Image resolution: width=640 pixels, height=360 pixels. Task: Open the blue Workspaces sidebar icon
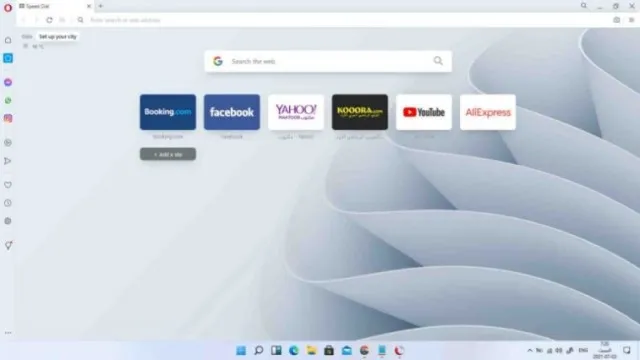(8, 58)
